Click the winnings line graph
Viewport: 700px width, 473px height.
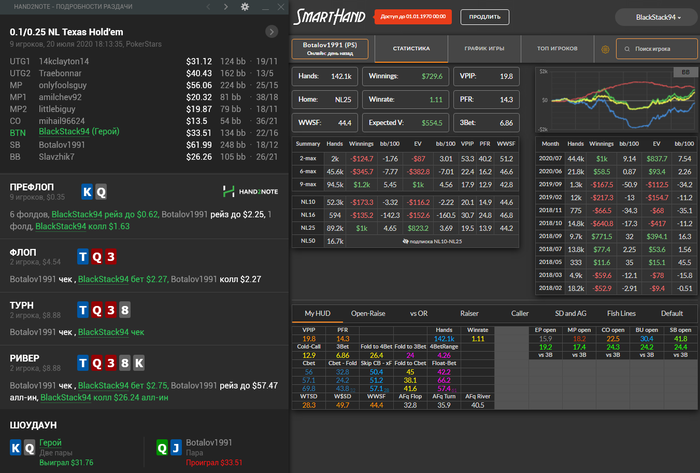[618, 100]
